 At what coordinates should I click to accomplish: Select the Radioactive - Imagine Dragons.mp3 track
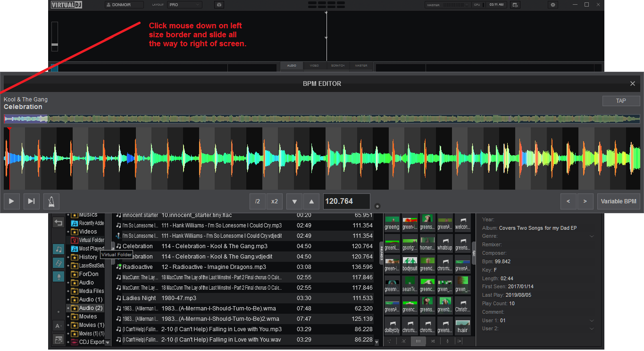pyautogui.click(x=244, y=267)
